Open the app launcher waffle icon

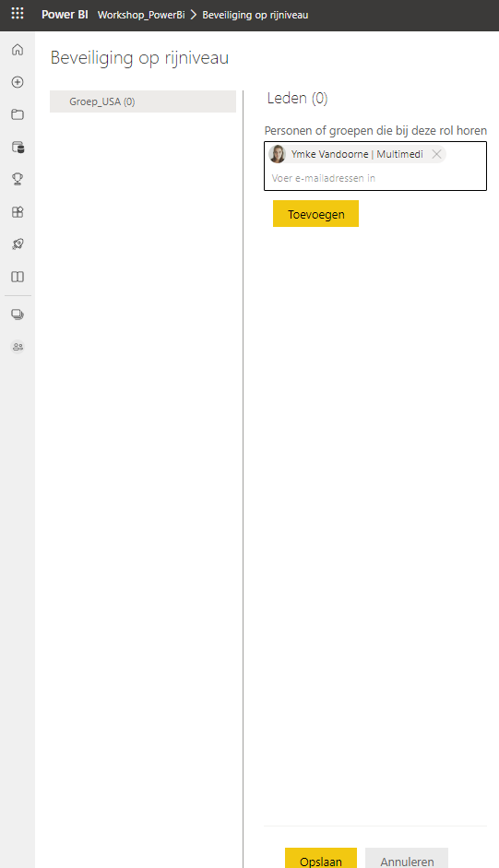click(x=18, y=13)
